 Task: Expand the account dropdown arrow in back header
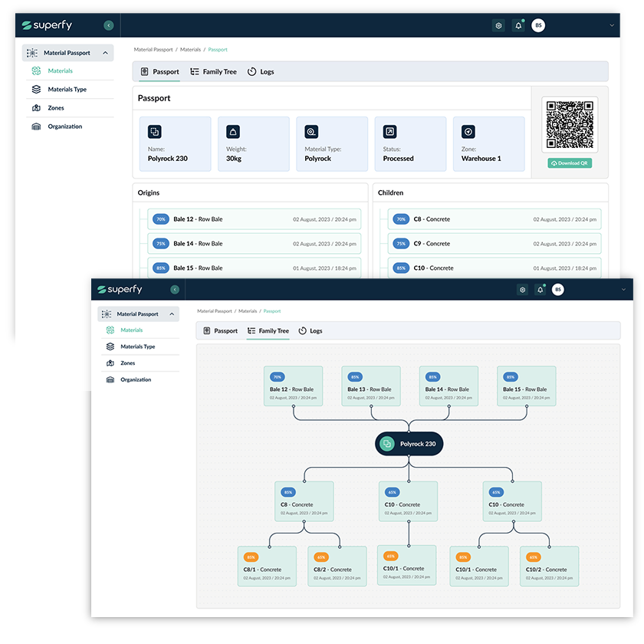(612, 25)
